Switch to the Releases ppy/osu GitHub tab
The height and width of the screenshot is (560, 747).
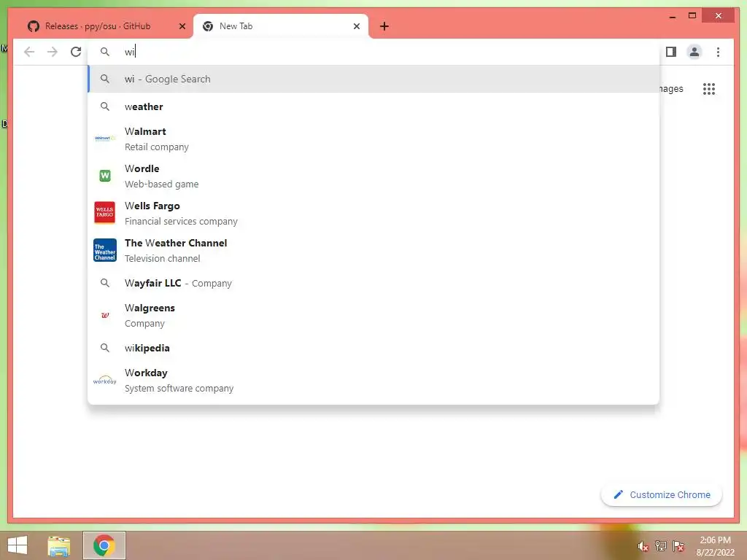pos(101,26)
